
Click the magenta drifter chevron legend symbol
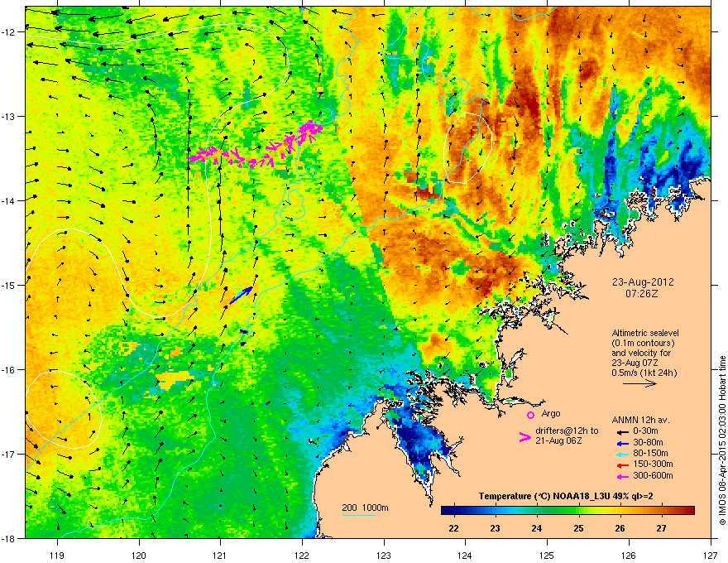point(524,437)
